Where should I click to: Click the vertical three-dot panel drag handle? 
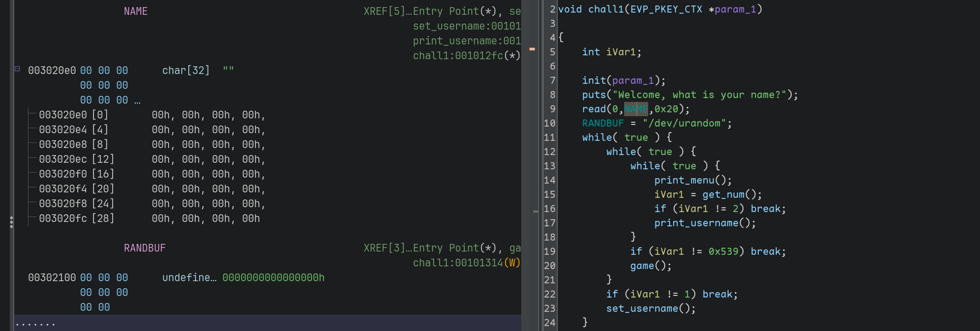coord(11,222)
